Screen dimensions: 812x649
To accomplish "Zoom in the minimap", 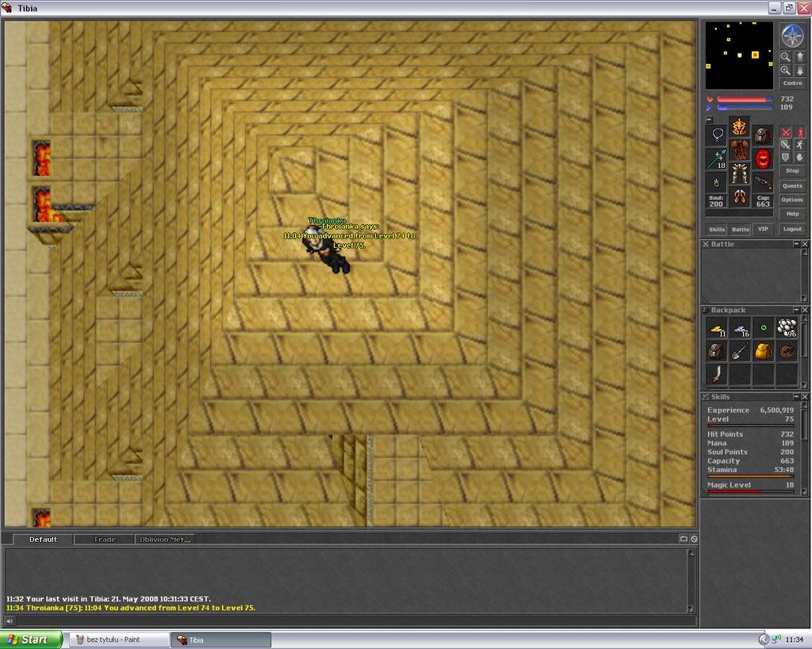I will (786, 70).
